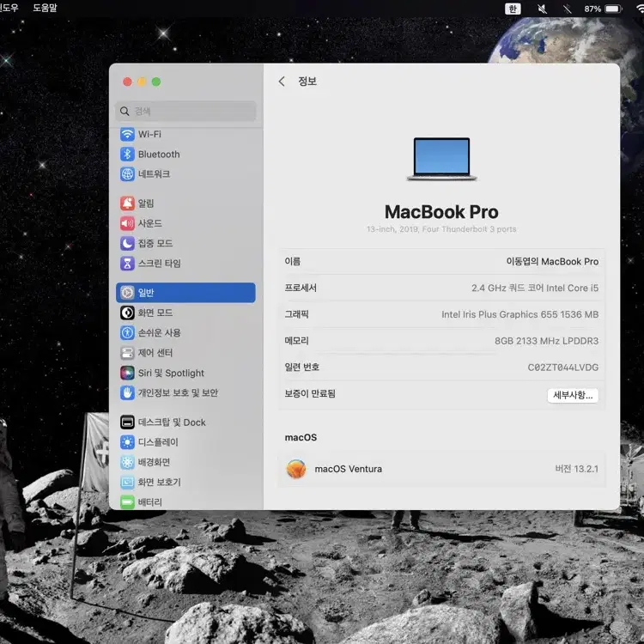This screenshot has width=644, height=644.
Task: Open the 도움말 menu
Action: (45, 8)
